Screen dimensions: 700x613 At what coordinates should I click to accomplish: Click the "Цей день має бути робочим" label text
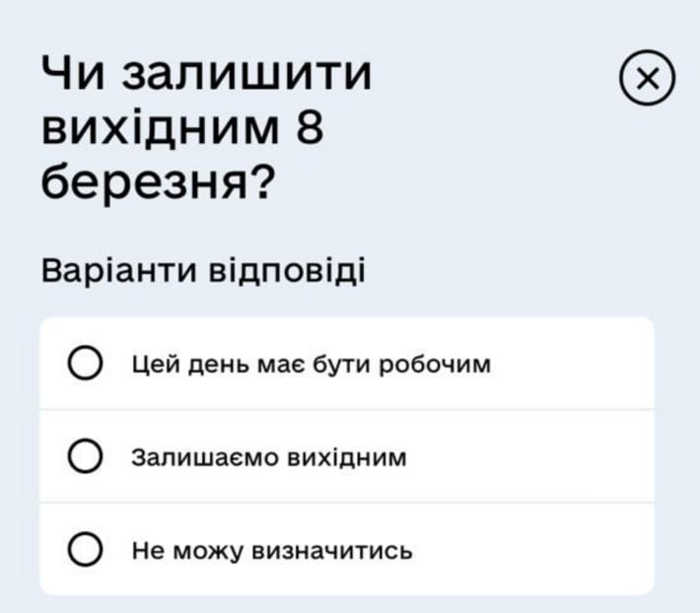pos(311,366)
